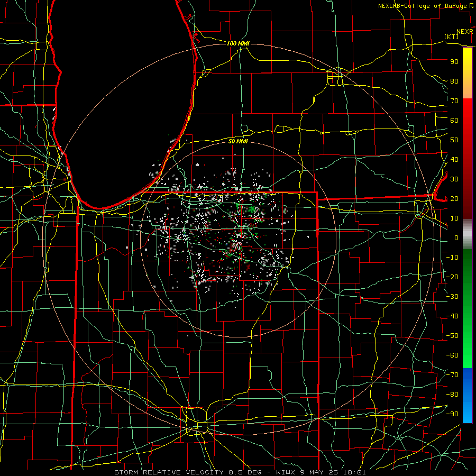The width and height of the screenshot is (476, 476).
Task: Click the -80 value on the scale
Action: (x=453, y=395)
